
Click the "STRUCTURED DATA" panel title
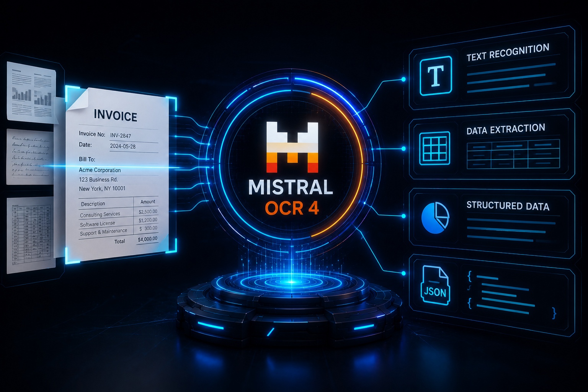coord(508,206)
